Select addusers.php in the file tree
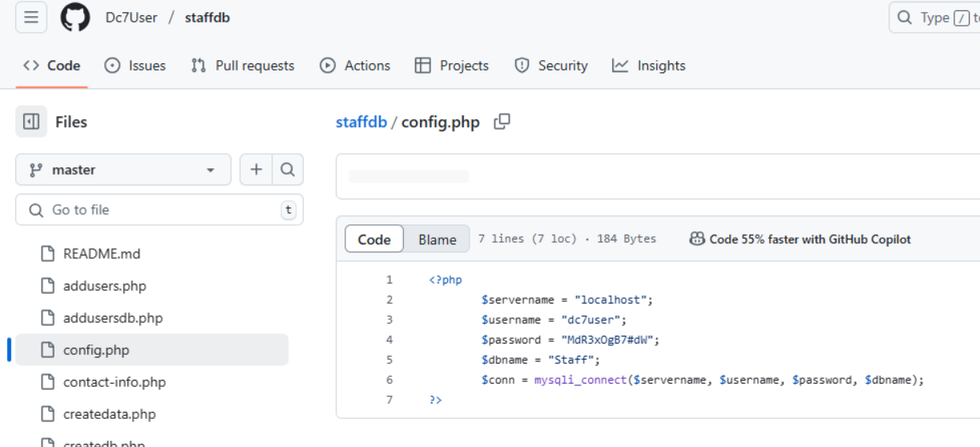Image resolution: width=980 pixels, height=447 pixels. 105,286
